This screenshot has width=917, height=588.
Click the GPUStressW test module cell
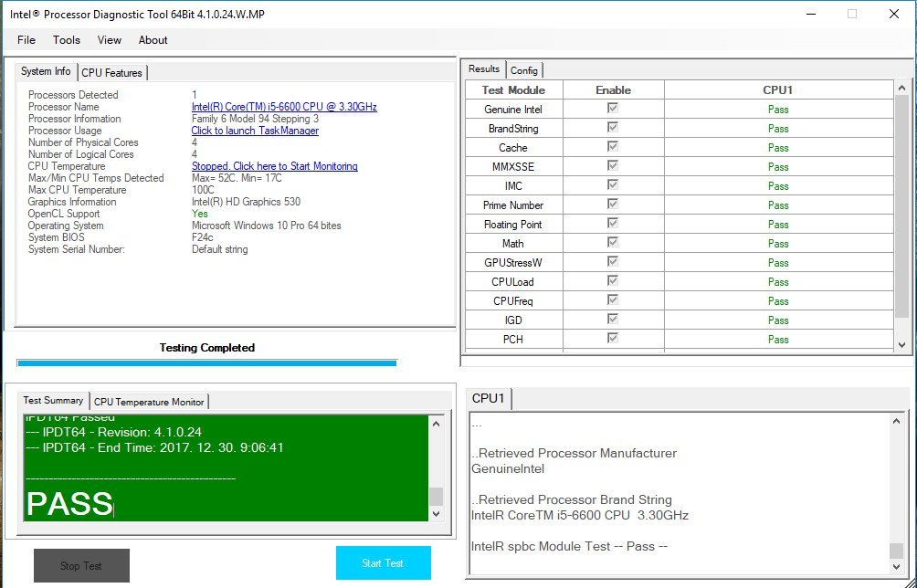point(513,262)
